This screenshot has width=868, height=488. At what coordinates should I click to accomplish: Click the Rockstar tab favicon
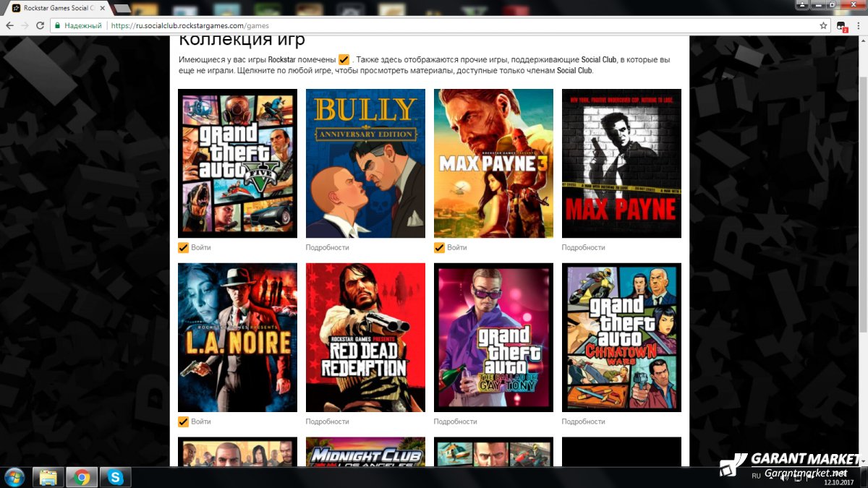click(x=16, y=8)
